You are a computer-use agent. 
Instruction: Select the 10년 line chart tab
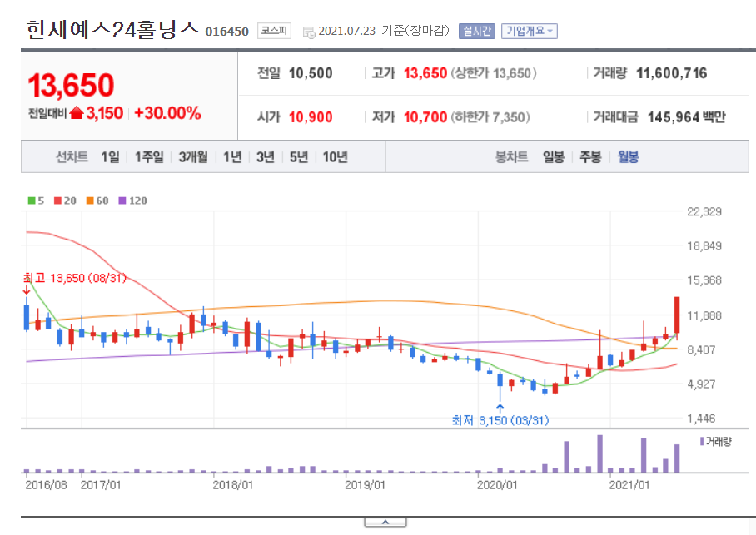[x=335, y=157]
